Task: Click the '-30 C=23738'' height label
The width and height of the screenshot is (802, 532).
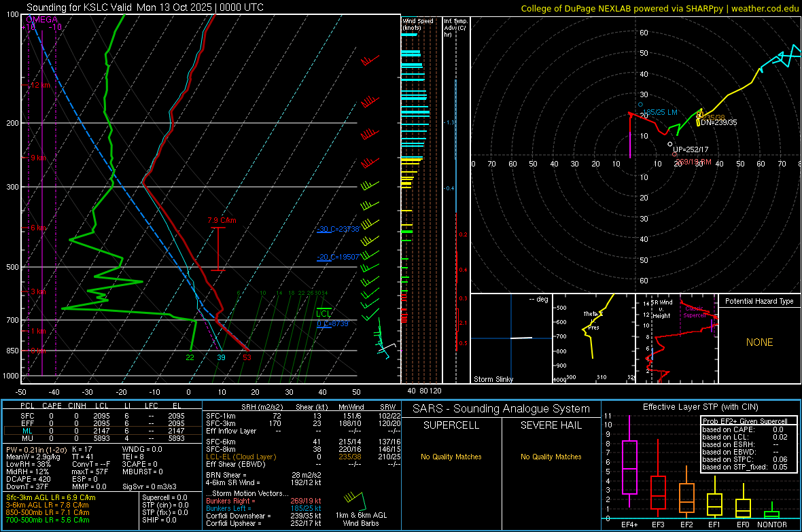Action: pos(338,229)
